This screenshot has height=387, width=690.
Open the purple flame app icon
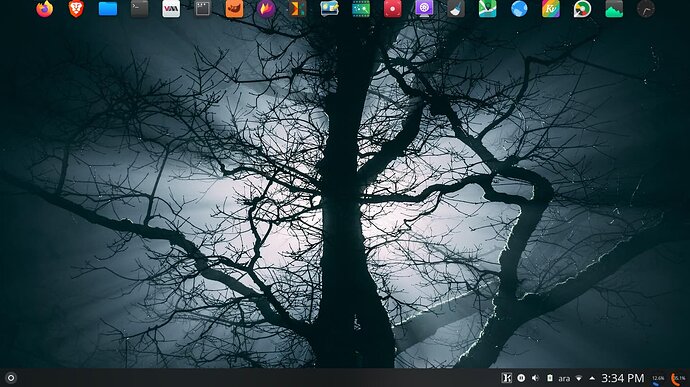pyautogui.click(x=266, y=9)
